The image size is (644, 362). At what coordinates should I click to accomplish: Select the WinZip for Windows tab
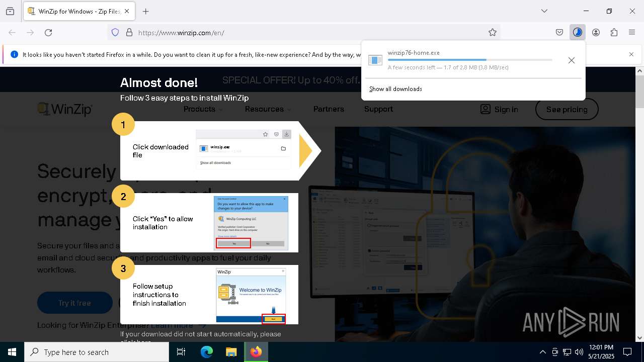click(x=78, y=11)
